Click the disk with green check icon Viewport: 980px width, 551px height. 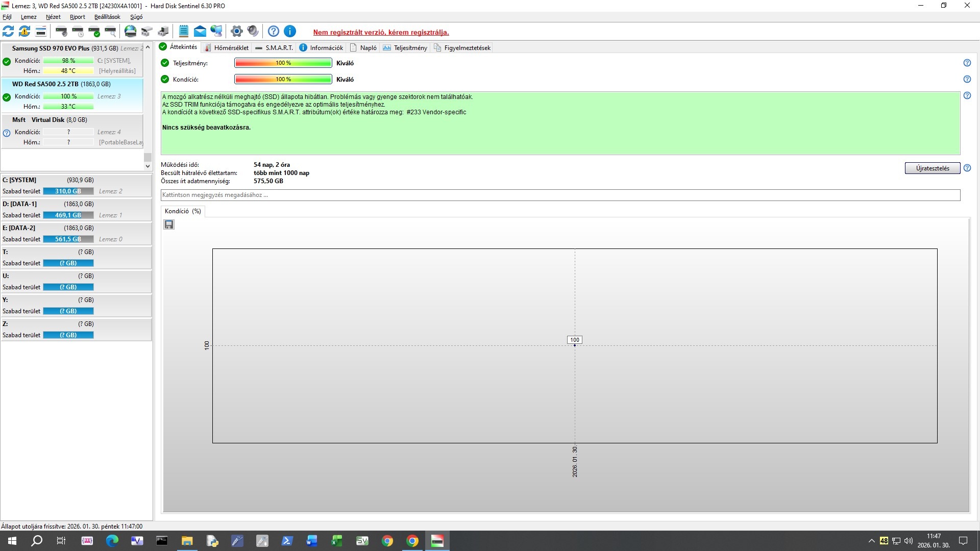click(x=94, y=32)
